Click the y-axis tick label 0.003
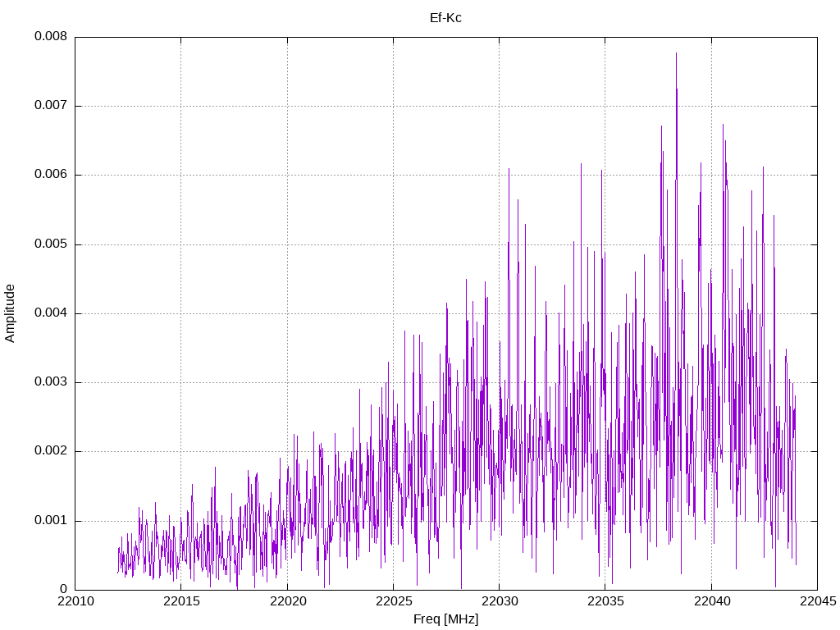The height and width of the screenshot is (630, 840). (51, 382)
